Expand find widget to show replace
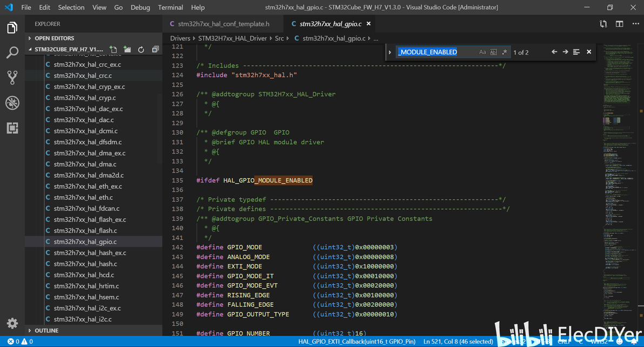Screen dimensions: 644x347 click(390, 52)
